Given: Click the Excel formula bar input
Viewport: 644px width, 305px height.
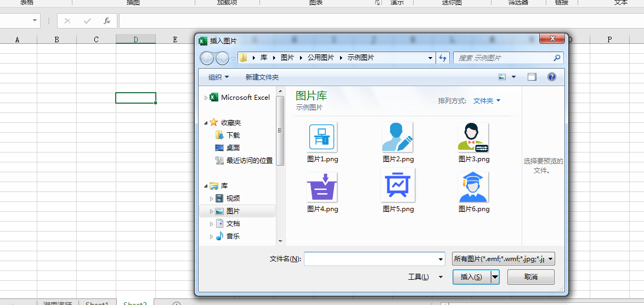Looking at the screenshot, I should pyautogui.click(x=381, y=21).
